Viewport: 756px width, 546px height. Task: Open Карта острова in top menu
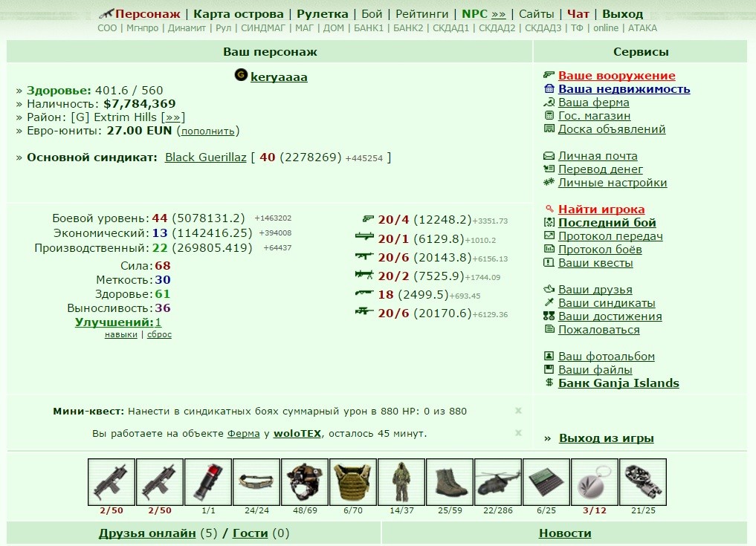point(238,14)
